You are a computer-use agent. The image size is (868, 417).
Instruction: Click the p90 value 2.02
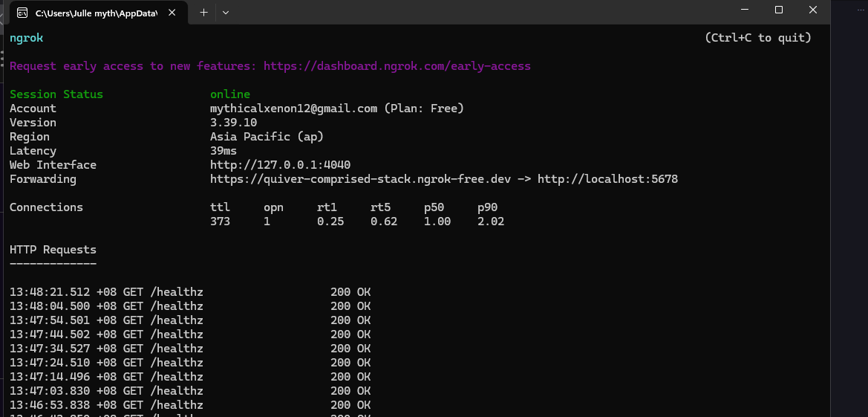click(491, 222)
